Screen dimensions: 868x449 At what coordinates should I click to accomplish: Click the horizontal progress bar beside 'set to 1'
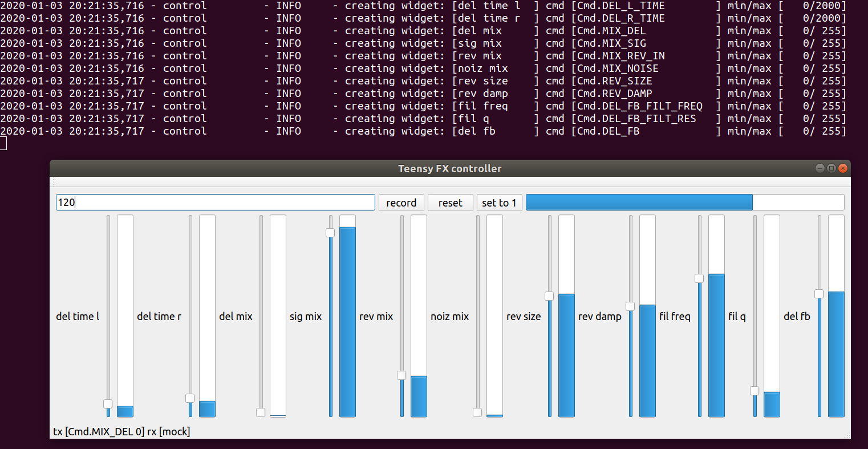pos(685,203)
